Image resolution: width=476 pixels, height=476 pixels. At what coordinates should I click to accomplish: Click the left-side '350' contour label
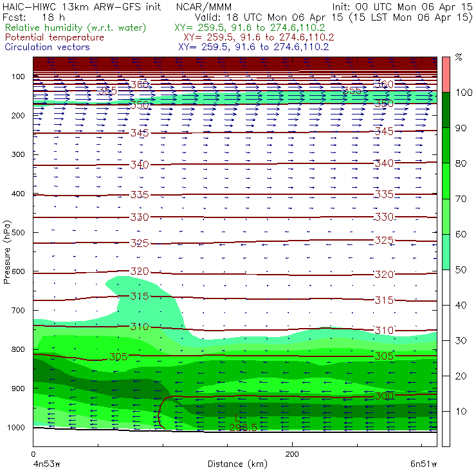coord(140,105)
